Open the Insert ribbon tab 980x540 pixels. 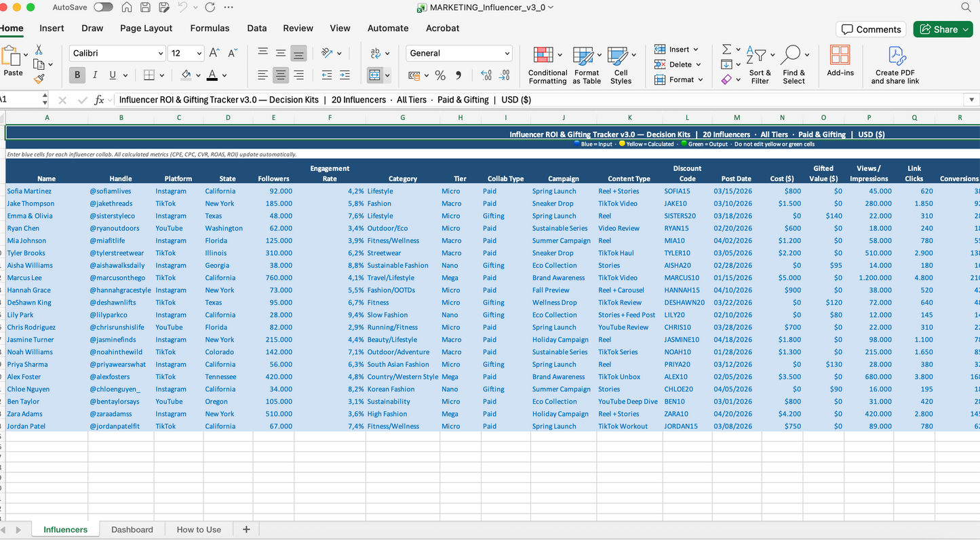tap(52, 28)
